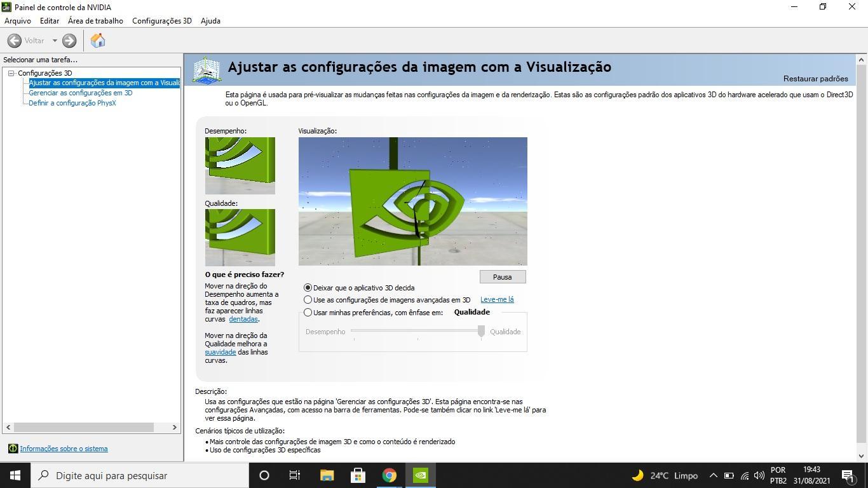This screenshot has height=488, width=868.
Task: Click NVIDIA Control Panel taskbar icon
Action: pos(421,475)
